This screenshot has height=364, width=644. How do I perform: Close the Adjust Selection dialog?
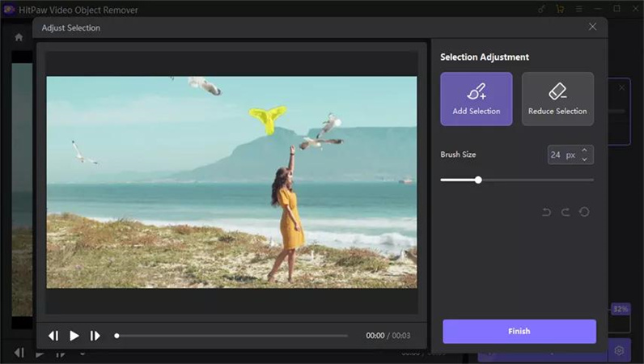point(592,27)
